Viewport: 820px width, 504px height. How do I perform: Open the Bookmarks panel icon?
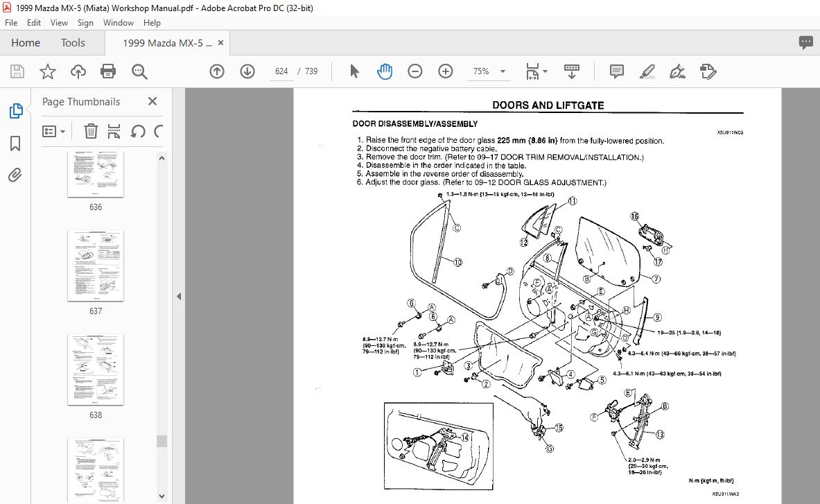(15, 144)
